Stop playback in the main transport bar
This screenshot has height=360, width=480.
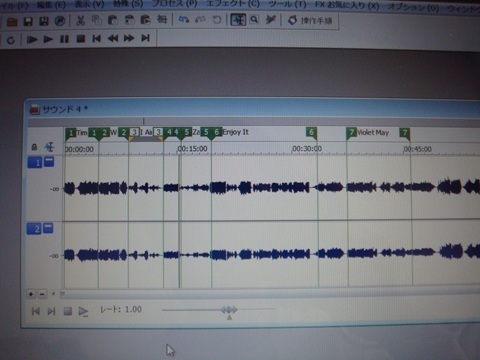[80, 39]
